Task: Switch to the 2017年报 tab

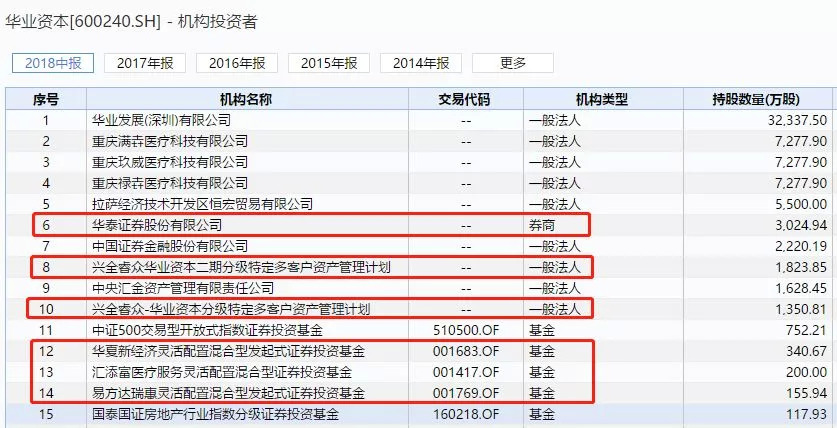Action: coord(145,63)
